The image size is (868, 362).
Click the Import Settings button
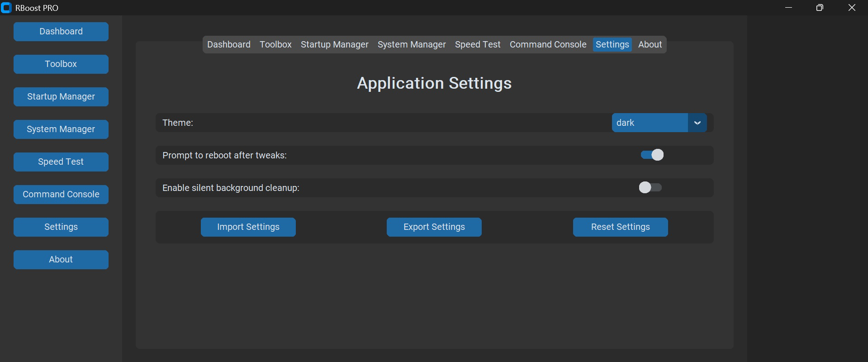[x=248, y=227]
